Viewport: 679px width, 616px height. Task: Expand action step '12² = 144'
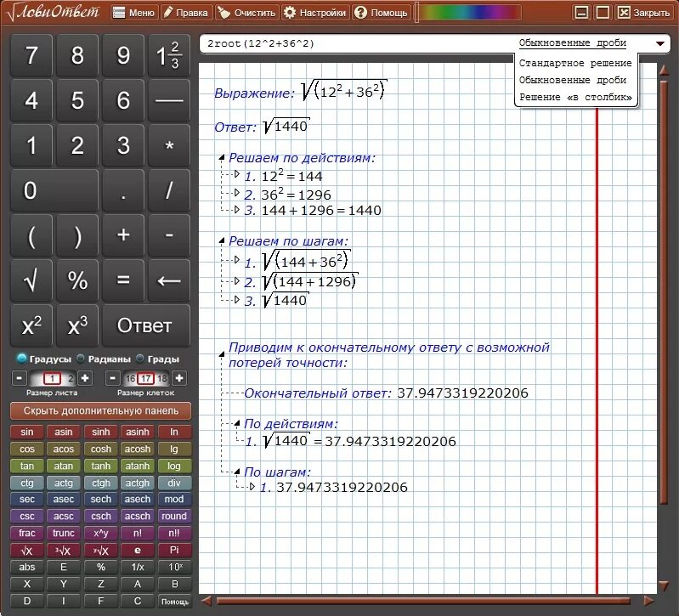236,174
